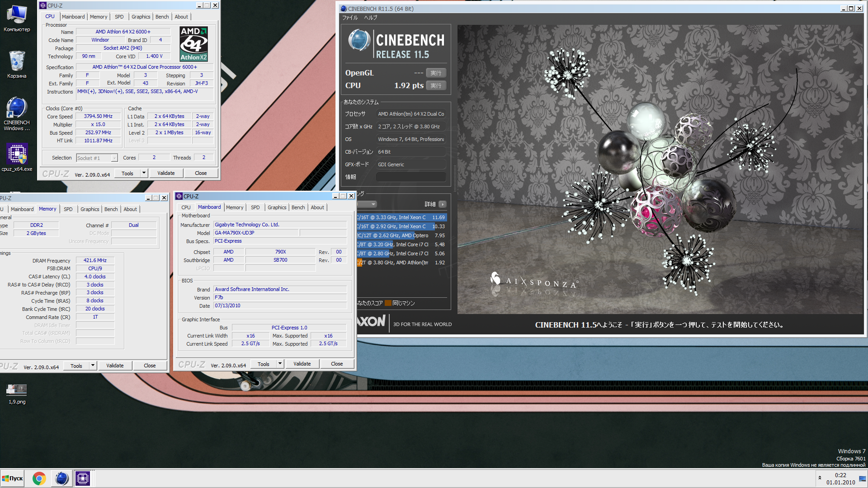The height and width of the screenshot is (488, 868).
Task: Click the top CPU-Z window title icon
Action: tap(43, 5)
